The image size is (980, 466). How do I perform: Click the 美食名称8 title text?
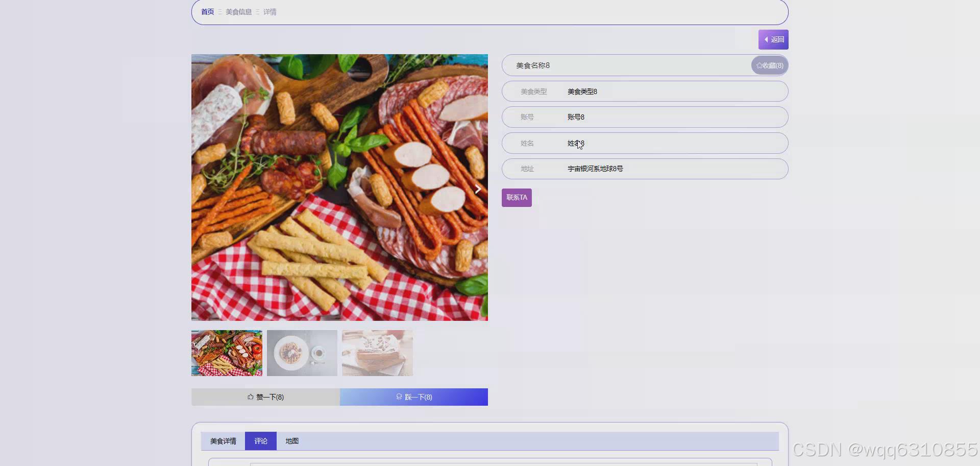pos(533,65)
